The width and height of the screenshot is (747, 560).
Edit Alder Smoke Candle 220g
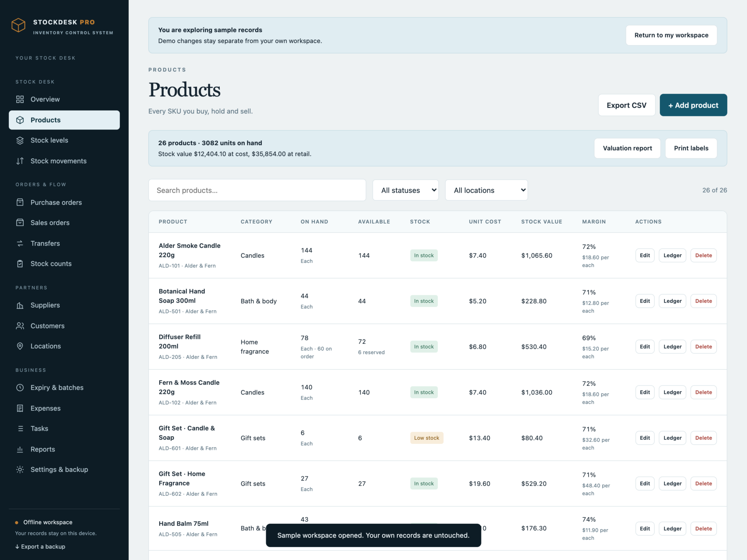pyautogui.click(x=645, y=255)
